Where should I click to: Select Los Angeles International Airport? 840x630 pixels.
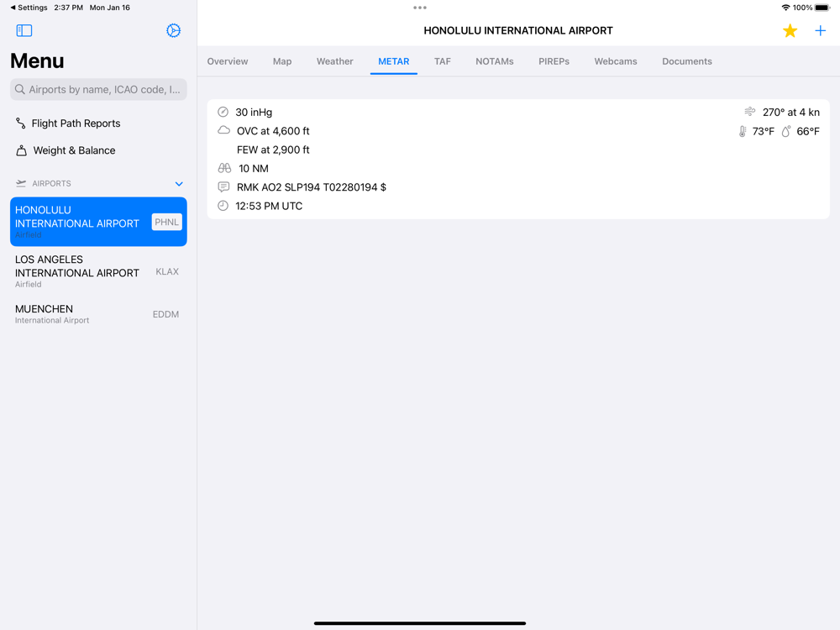[x=98, y=271]
